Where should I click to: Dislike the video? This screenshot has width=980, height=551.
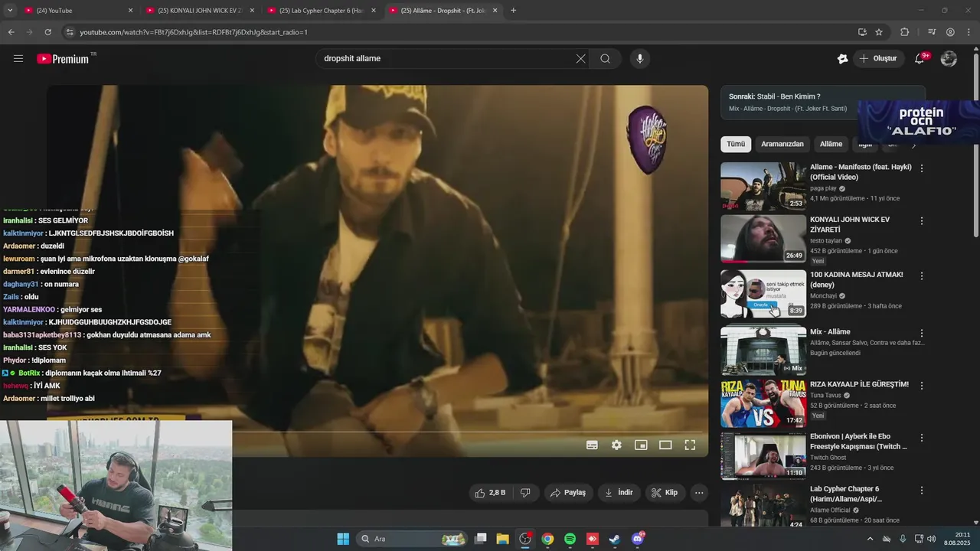[x=525, y=493]
